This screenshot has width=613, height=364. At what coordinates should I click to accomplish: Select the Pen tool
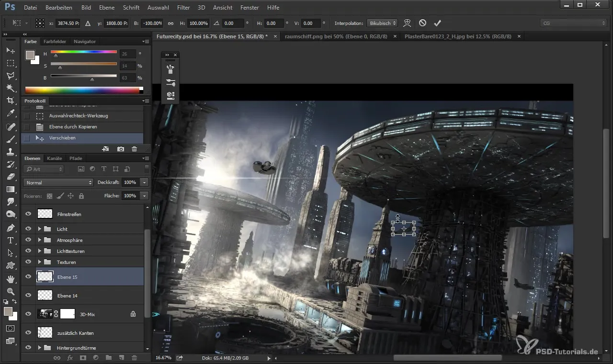click(x=11, y=227)
